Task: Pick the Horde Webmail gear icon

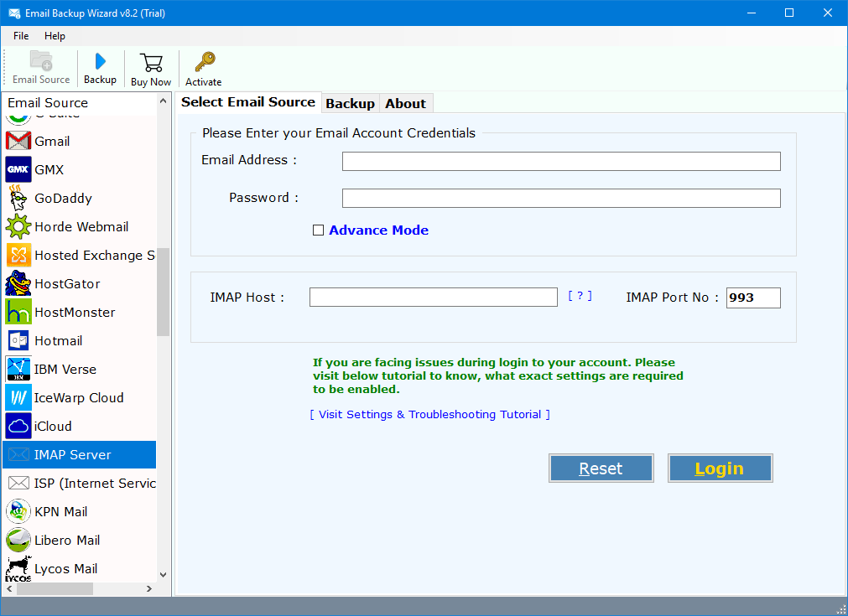Action: (18, 226)
